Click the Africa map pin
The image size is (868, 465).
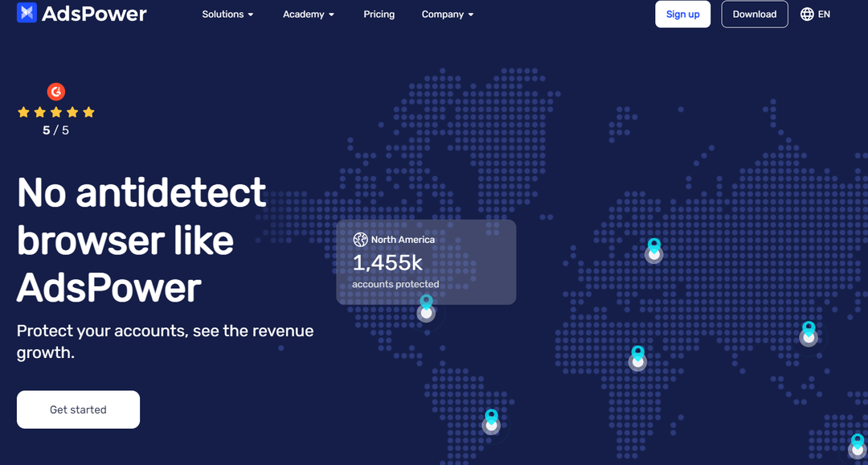(x=637, y=358)
